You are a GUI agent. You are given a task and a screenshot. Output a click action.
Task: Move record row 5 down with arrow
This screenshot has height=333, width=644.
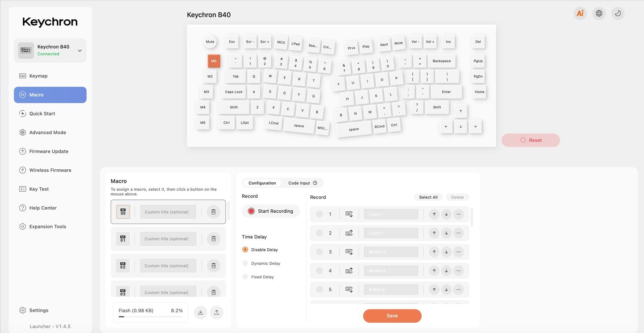pyautogui.click(x=447, y=290)
